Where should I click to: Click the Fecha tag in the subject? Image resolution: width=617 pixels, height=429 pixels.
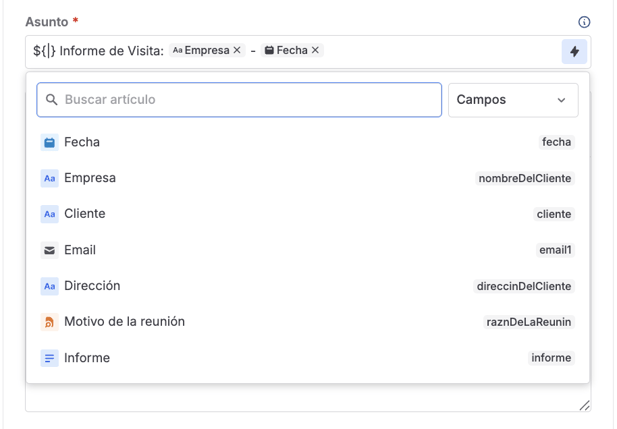pyautogui.click(x=288, y=50)
